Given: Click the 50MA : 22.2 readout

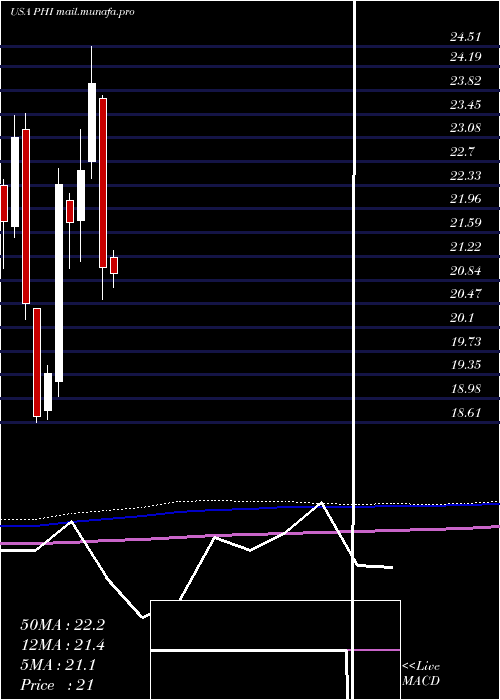Looking at the screenshot, I should pos(62,625).
